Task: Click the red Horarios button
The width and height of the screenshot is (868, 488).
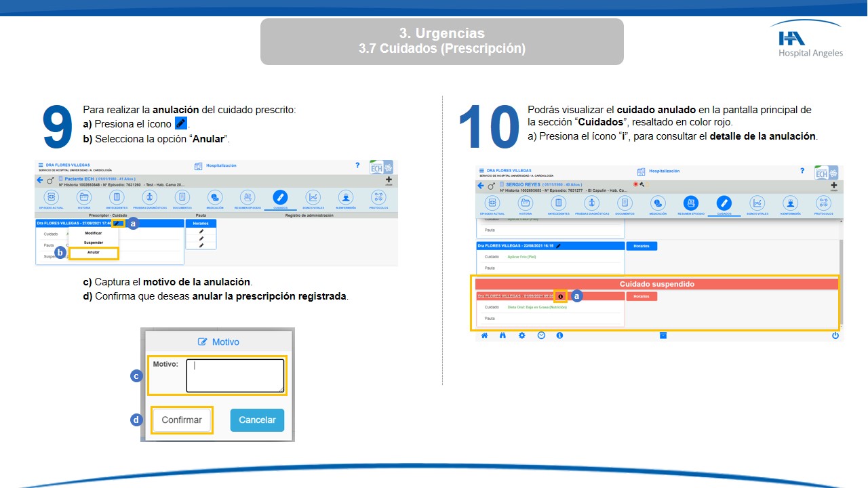Action: click(x=641, y=296)
